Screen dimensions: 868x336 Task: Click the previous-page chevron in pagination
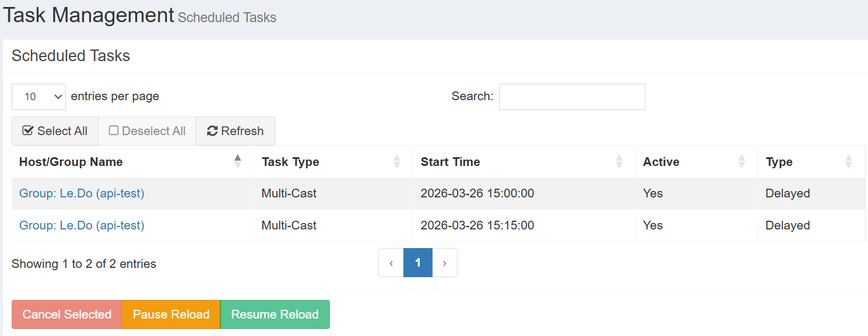point(391,263)
